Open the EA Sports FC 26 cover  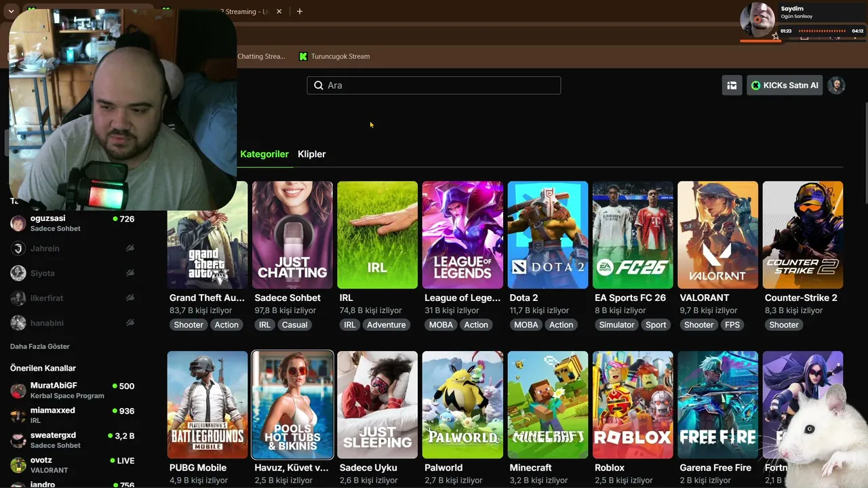(x=633, y=235)
